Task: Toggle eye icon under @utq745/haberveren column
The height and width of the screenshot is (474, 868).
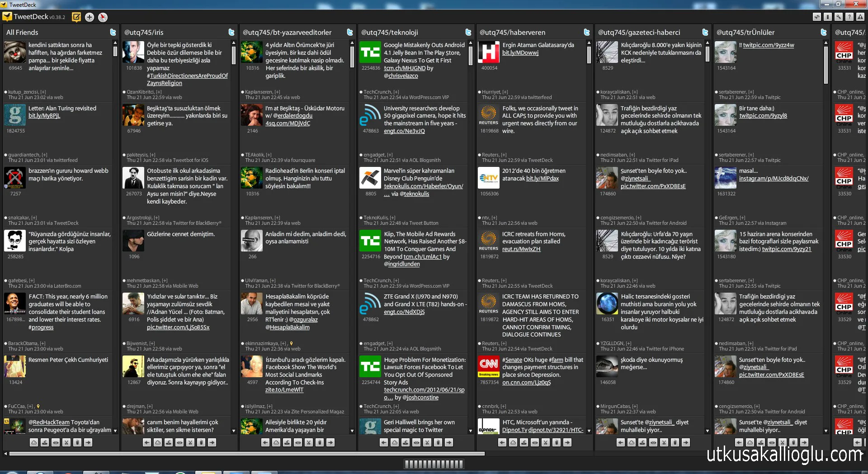Action: (535, 442)
